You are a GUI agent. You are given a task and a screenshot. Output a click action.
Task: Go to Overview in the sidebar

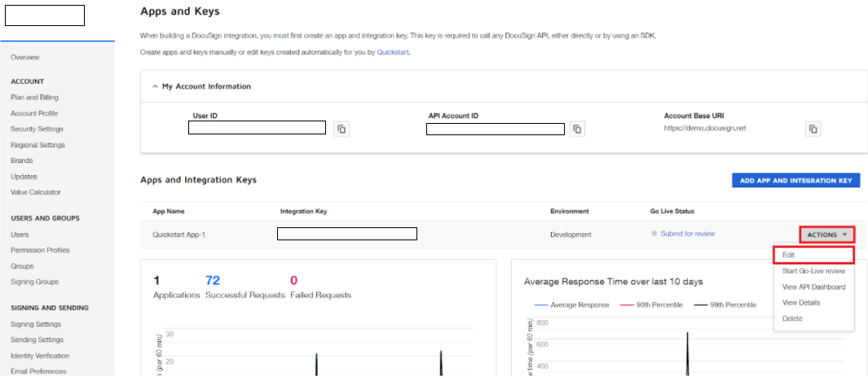(25, 58)
